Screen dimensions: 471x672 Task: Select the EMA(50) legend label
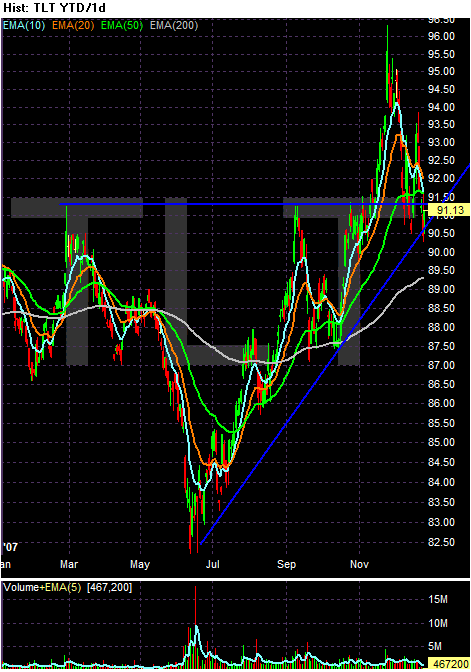click(122, 25)
